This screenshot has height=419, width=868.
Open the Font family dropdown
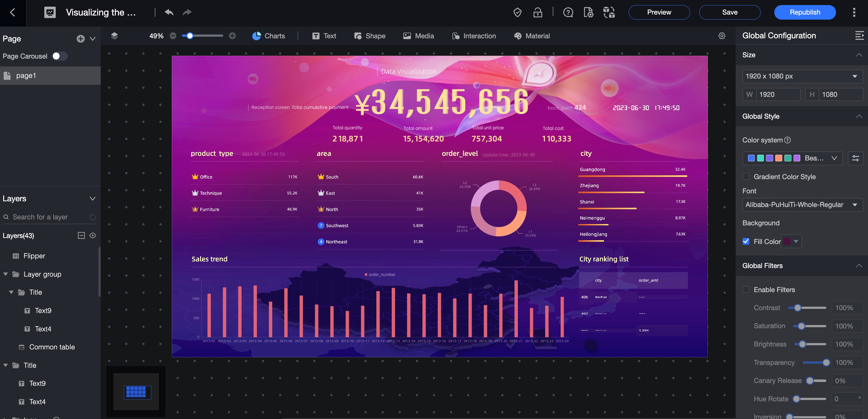[802, 205]
